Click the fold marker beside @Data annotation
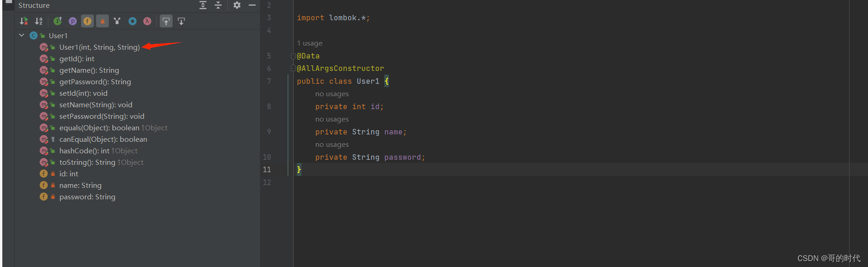This screenshot has height=267, width=868. 293,56
